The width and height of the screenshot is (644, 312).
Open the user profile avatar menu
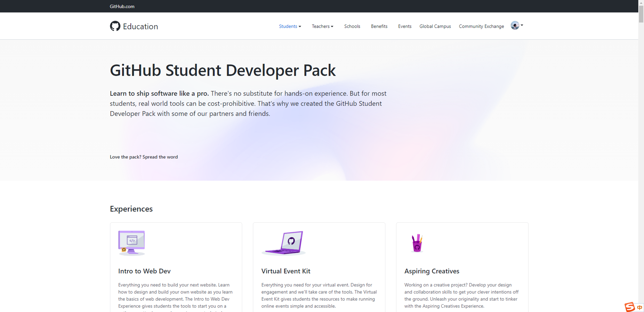pyautogui.click(x=515, y=25)
